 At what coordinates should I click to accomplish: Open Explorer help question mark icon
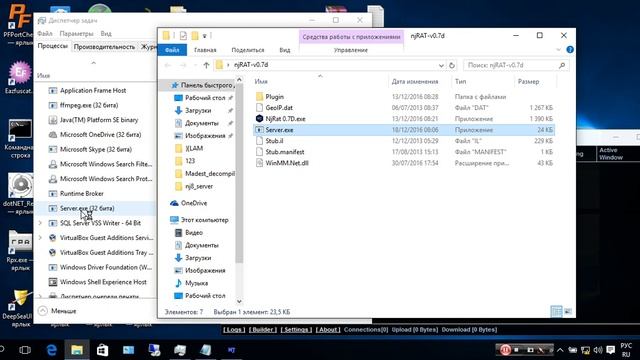click(x=570, y=49)
